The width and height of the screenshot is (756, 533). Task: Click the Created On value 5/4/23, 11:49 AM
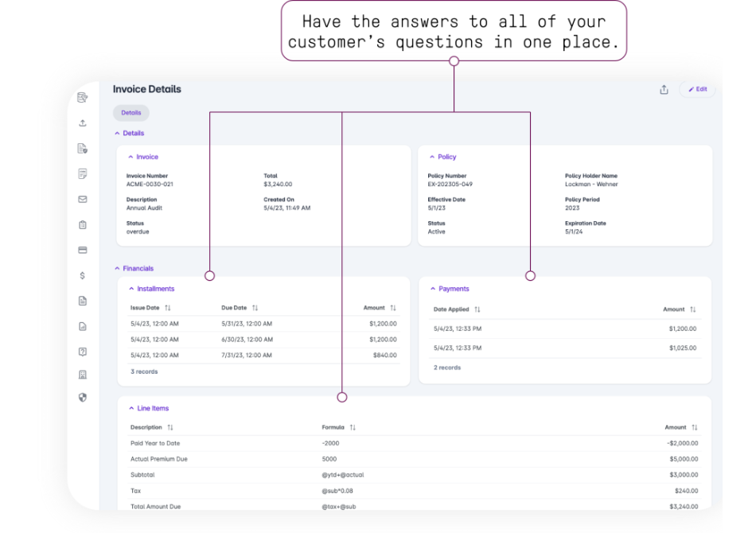click(x=286, y=208)
